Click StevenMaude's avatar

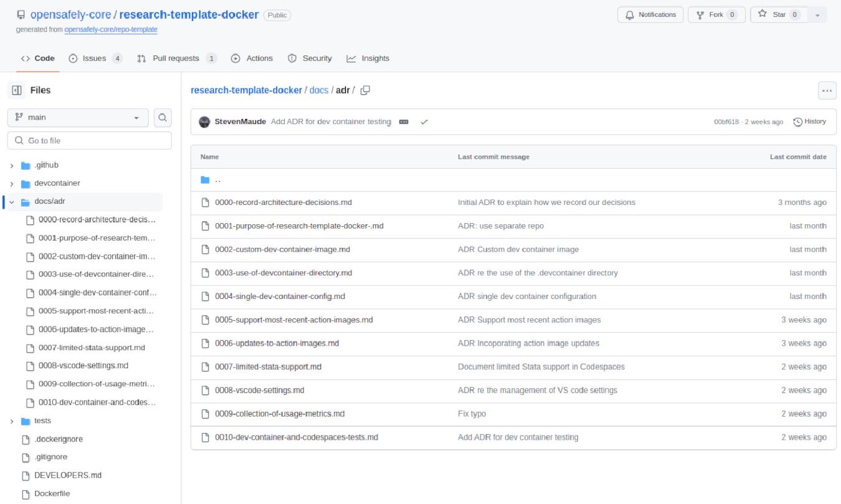coord(206,121)
